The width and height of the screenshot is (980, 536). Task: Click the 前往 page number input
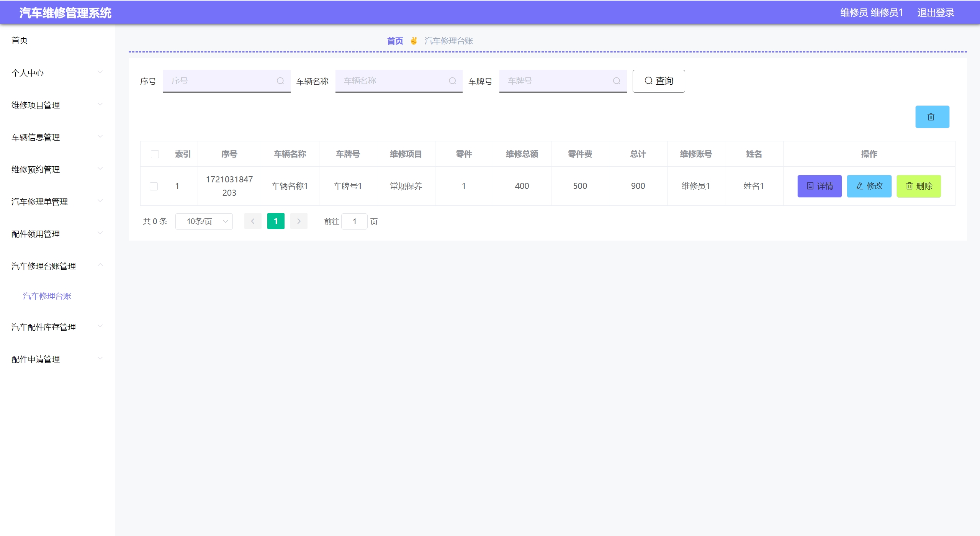click(354, 221)
